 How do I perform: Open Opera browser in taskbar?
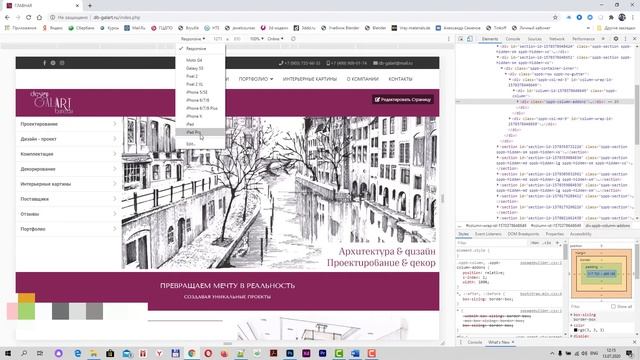(208, 353)
